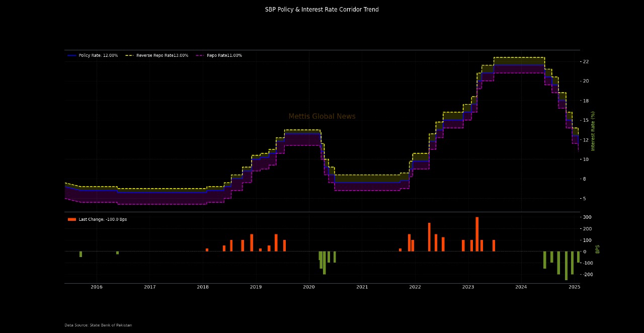Screen dimensions: 644x333
Task: Select the 2023 year on the time axis
Action: coord(468,287)
